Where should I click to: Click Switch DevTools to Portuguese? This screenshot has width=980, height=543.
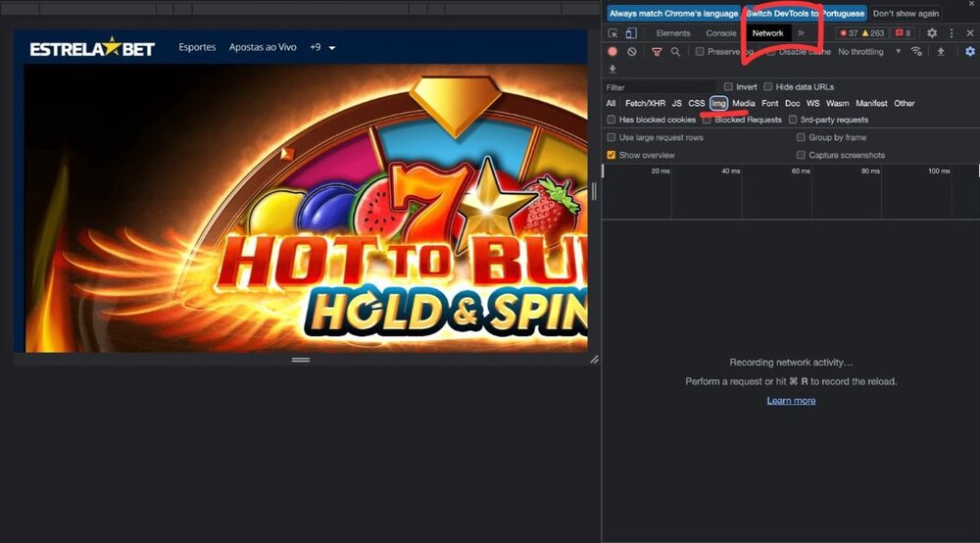(805, 13)
